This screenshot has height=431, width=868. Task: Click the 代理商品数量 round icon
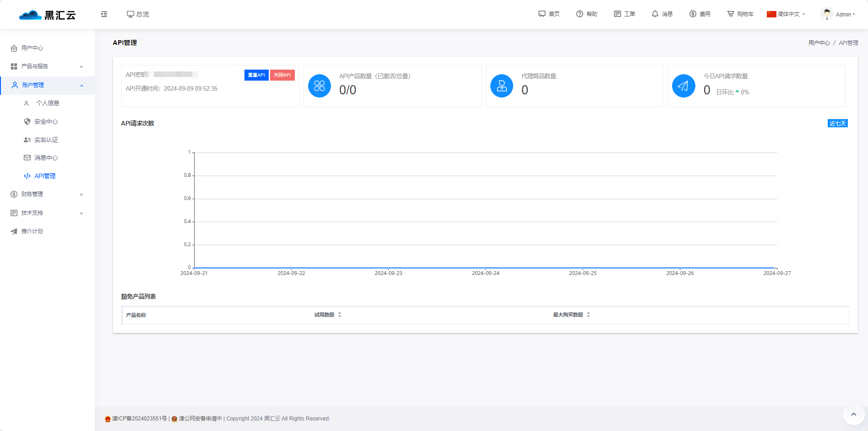click(502, 86)
